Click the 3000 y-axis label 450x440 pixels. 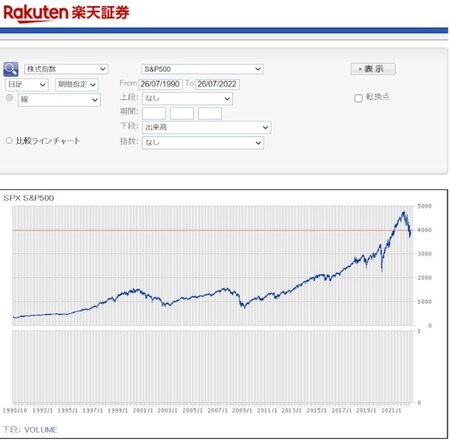(x=425, y=254)
